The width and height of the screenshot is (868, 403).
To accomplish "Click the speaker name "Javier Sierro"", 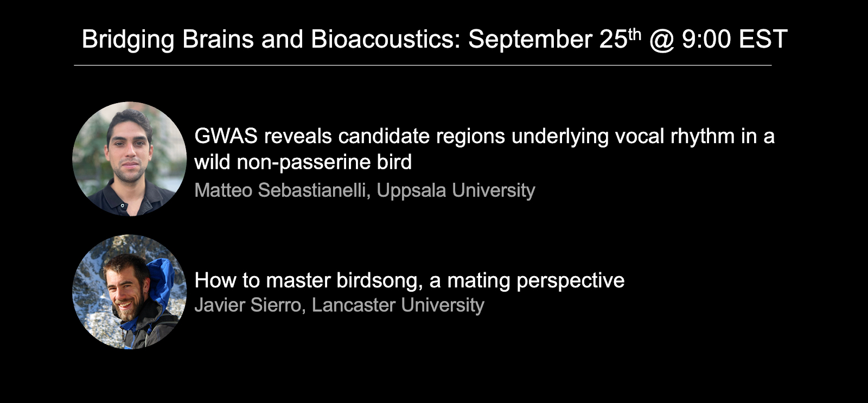I will [247, 305].
